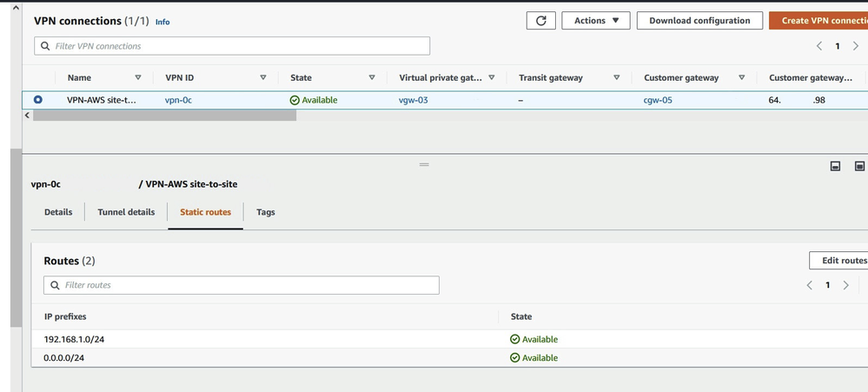
Task: Click the split panel half-height view icon
Action: pyautogui.click(x=835, y=166)
